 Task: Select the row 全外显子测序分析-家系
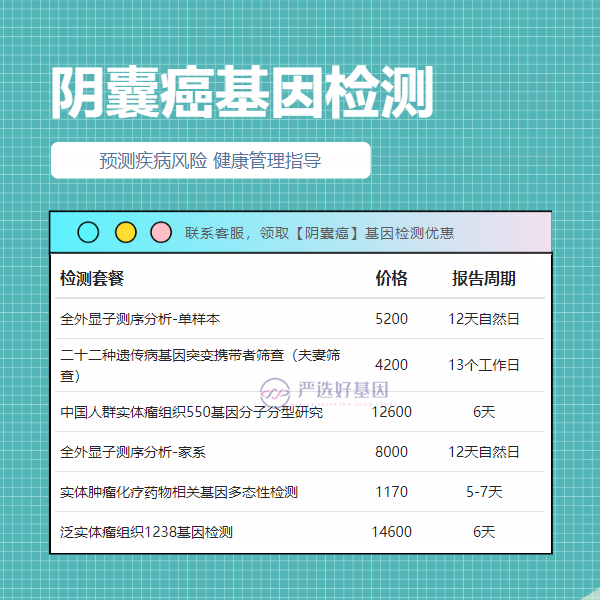(x=300, y=452)
